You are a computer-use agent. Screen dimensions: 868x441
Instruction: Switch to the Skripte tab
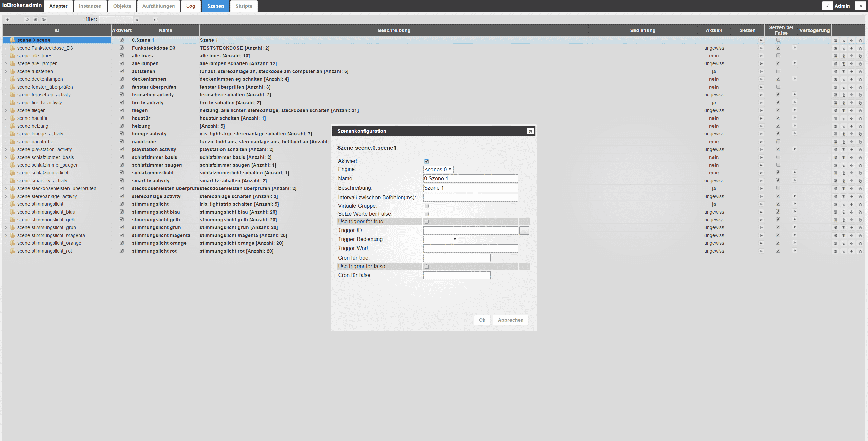(x=244, y=6)
